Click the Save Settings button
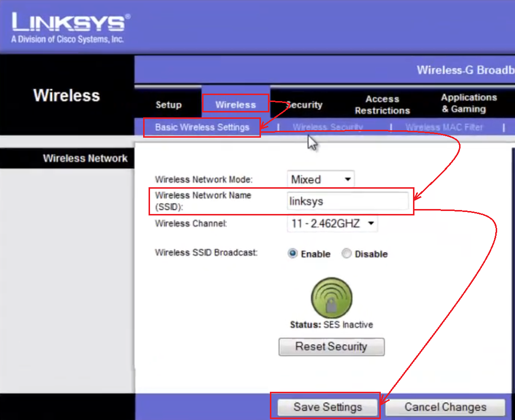This screenshot has width=515, height=420. 327,407
